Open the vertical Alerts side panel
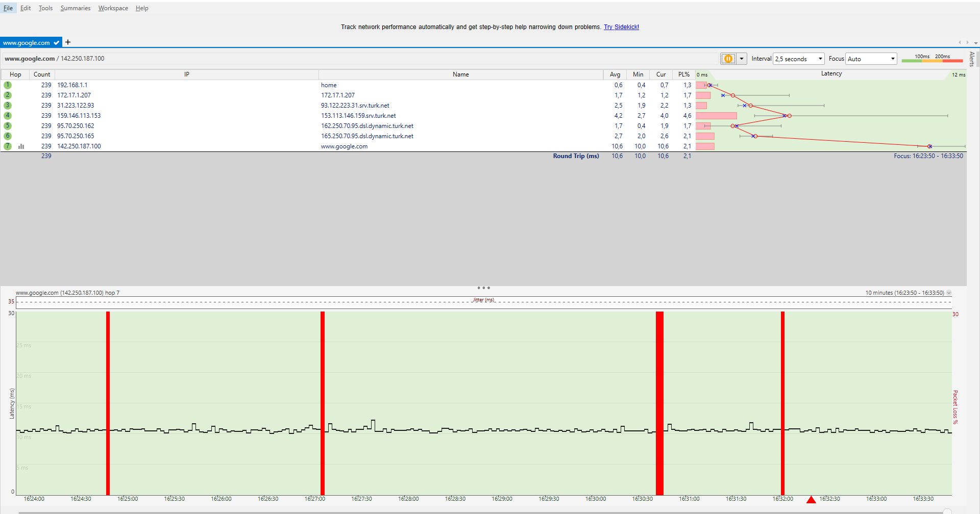980x514 pixels. [x=972, y=59]
